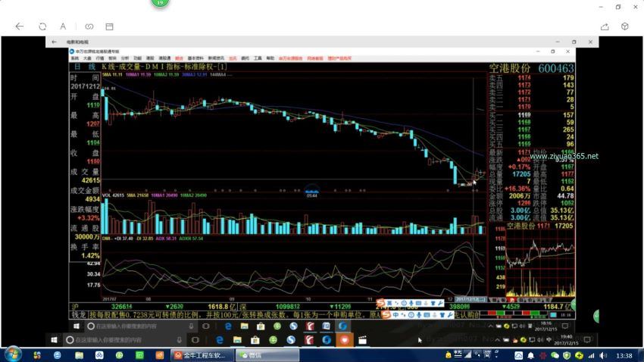Click the Windows start icon in the 19:40 taskbar
The width and height of the screenshot is (644, 362).
click(x=55, y=340)
